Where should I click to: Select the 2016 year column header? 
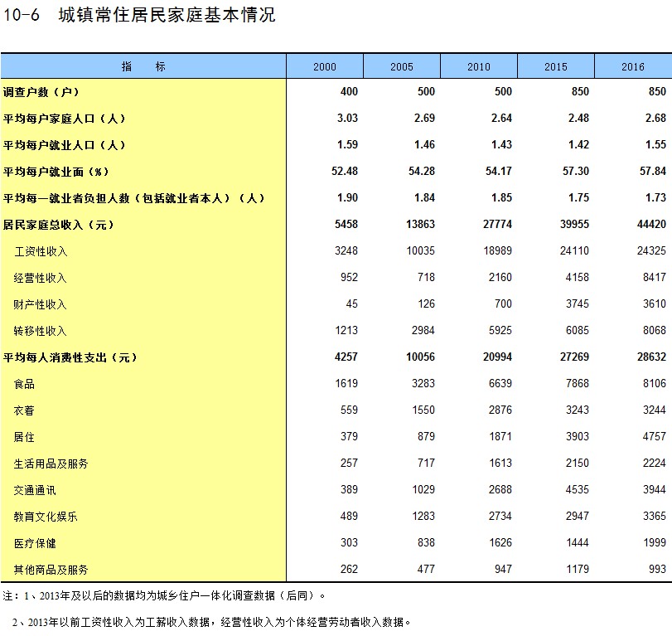point(633,66)
